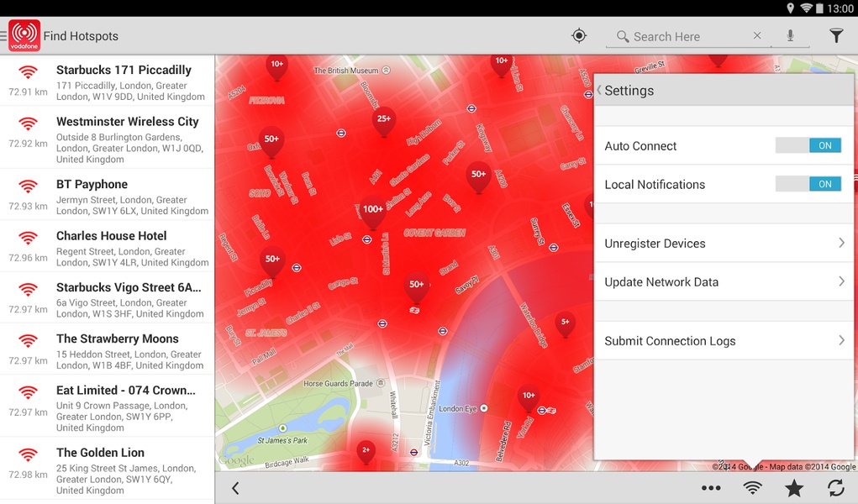Select The Golden Lion hotspot
This screenshot has height=504, width=858.
pos(108,470)
